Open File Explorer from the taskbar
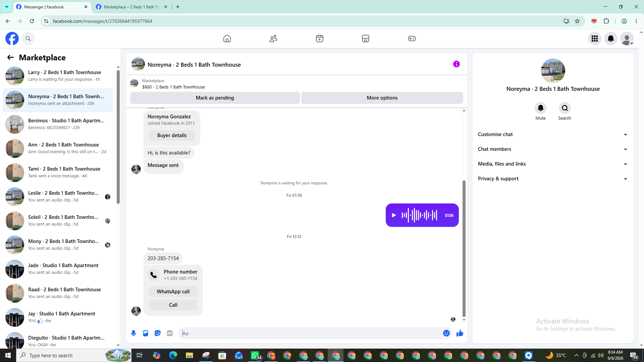 tap(189, 355)
